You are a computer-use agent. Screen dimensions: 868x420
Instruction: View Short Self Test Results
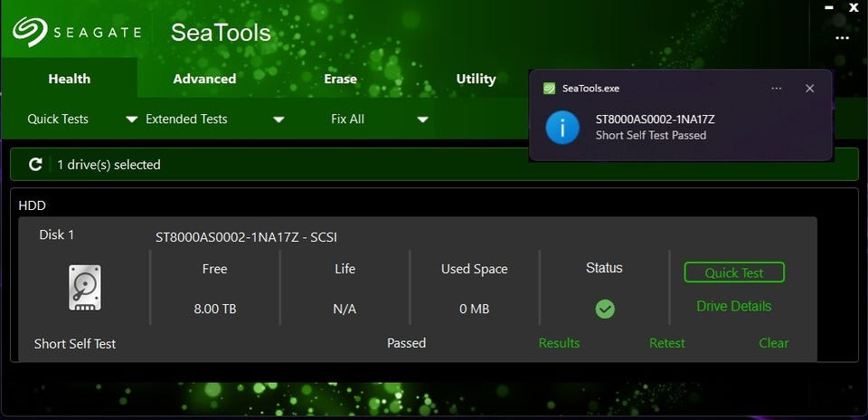coord(559,343)
